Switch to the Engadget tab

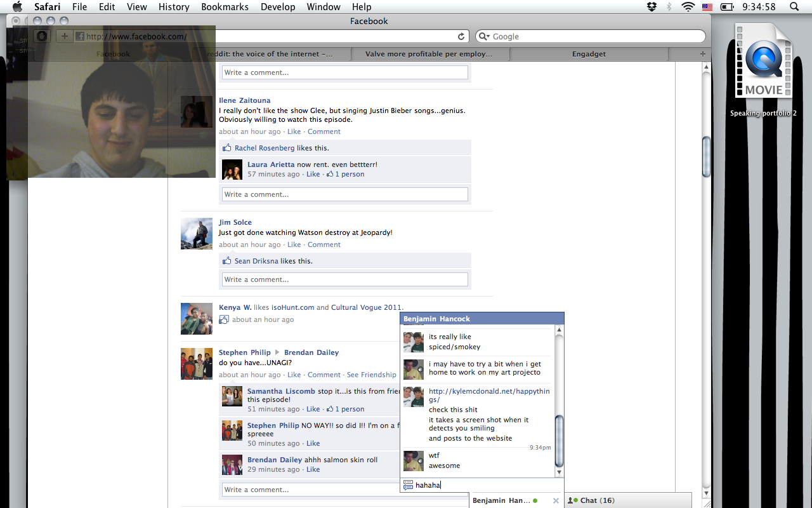tap(588, 54)
